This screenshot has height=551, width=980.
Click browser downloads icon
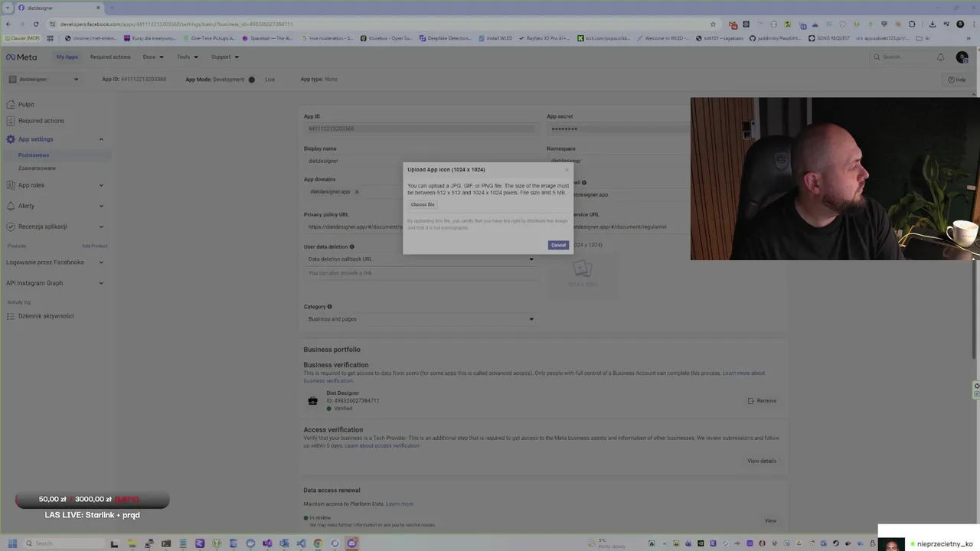932,24
